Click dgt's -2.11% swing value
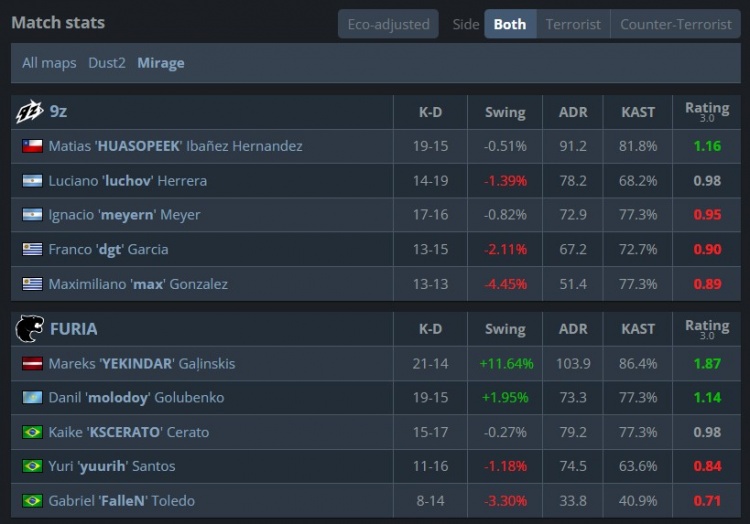Screen dimensions: 750x524 pos(505,250)
